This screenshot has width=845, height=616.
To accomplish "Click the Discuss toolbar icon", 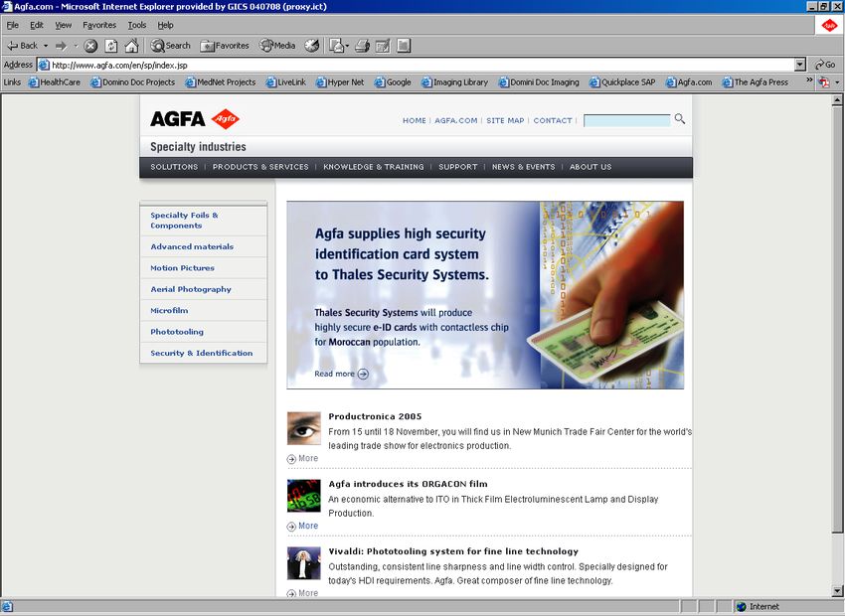I will pos(404,46).
